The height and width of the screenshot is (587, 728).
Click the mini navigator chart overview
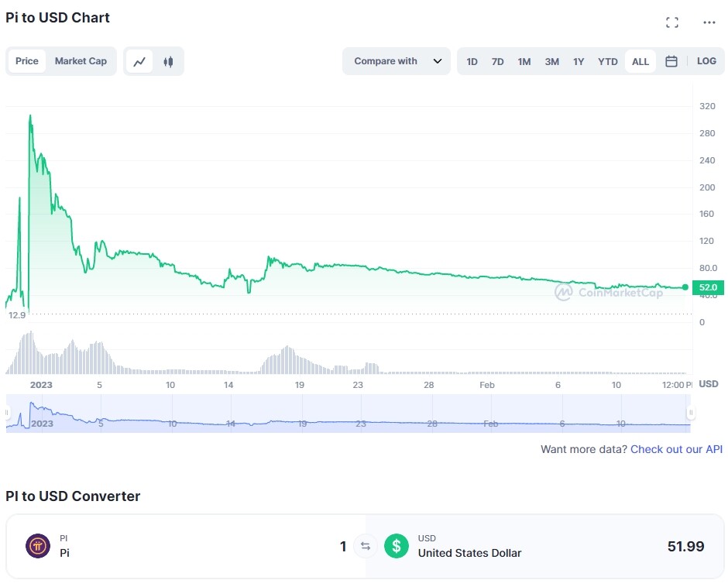[349, 414]
